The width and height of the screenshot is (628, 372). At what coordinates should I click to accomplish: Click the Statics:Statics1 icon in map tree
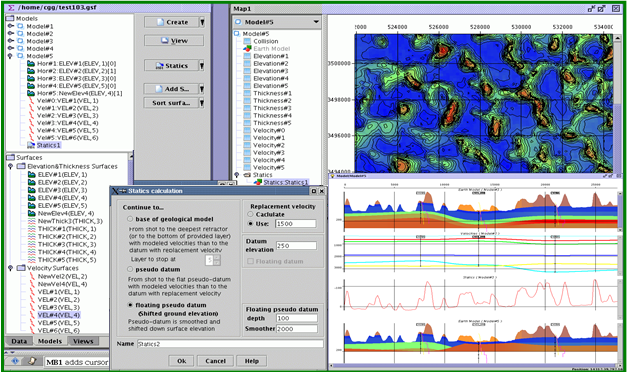(x=258, y=182)
